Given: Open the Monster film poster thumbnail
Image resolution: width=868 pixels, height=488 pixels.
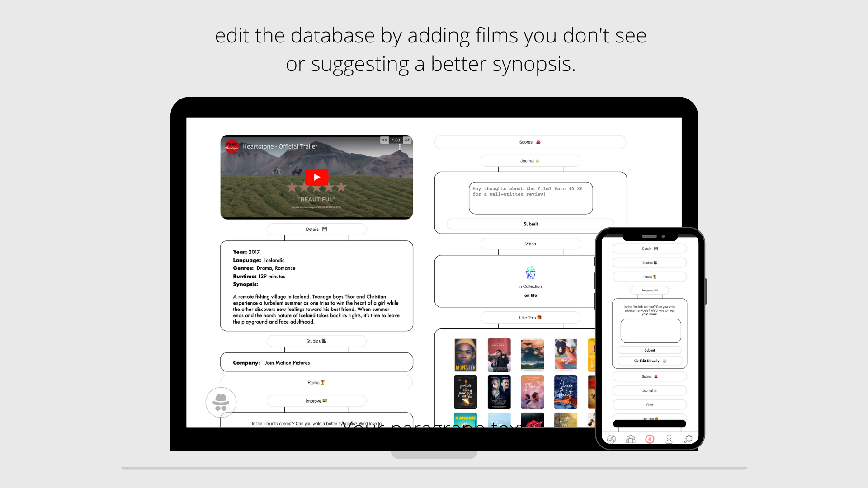Looking at the screenshot, I should (465, 355).
